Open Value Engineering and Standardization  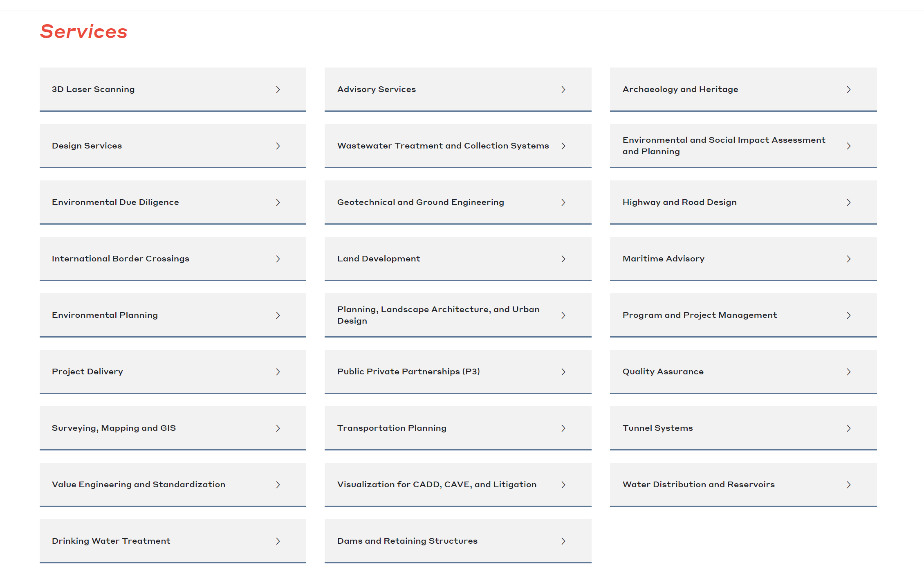[x=173, y=484]
